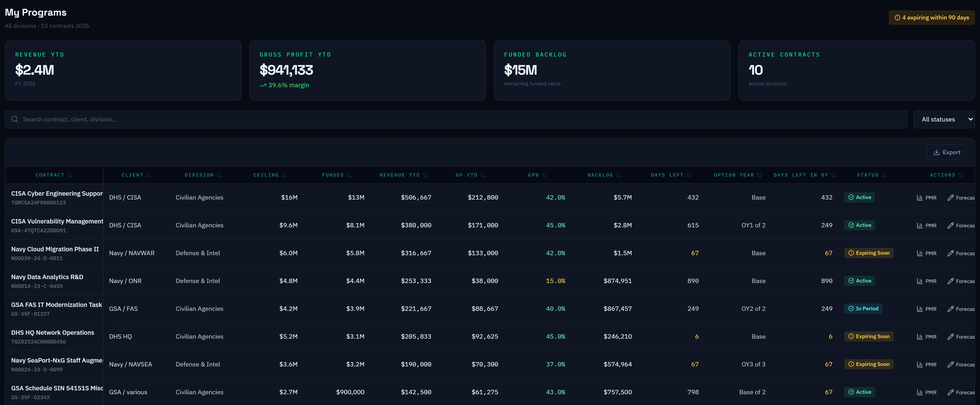Sort by Days Left in OY arrows

point(834,175)
